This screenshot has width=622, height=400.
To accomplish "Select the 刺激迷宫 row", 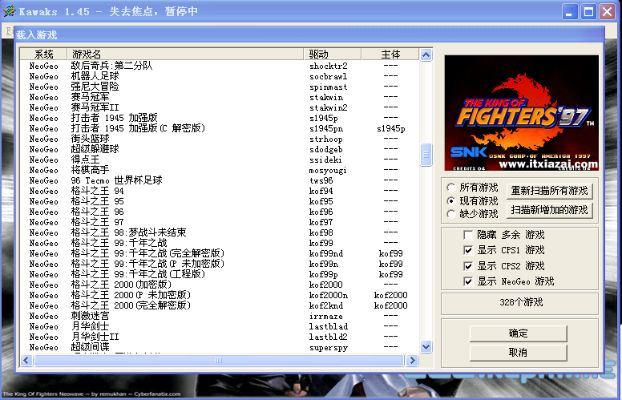I will coord(219,316).
